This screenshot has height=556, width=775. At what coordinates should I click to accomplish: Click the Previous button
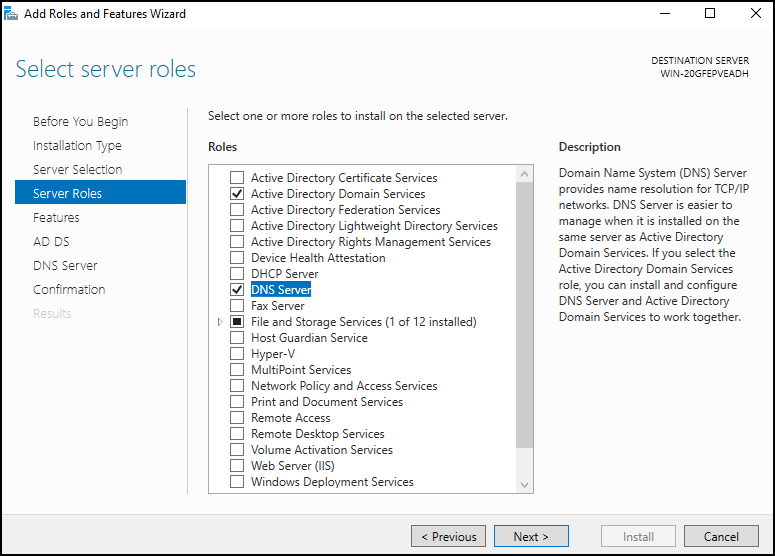click(x=448, y=536)
